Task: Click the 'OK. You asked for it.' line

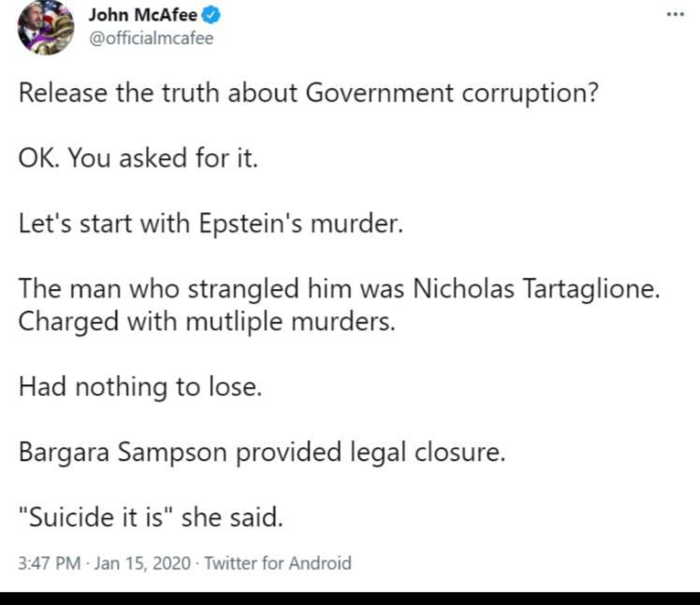Action: [138, 159]
